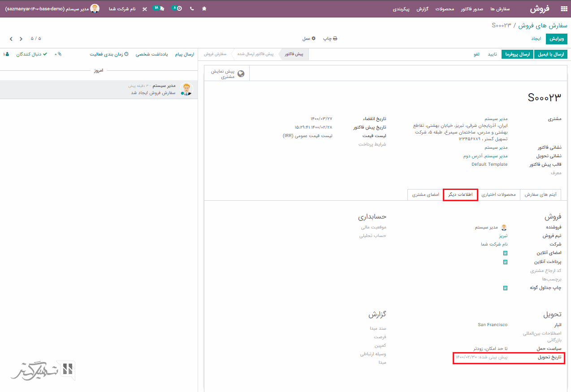Open the گزارش menu in the top bar
571x392 pixels.
pyautogui.click(x=423, y=9)
